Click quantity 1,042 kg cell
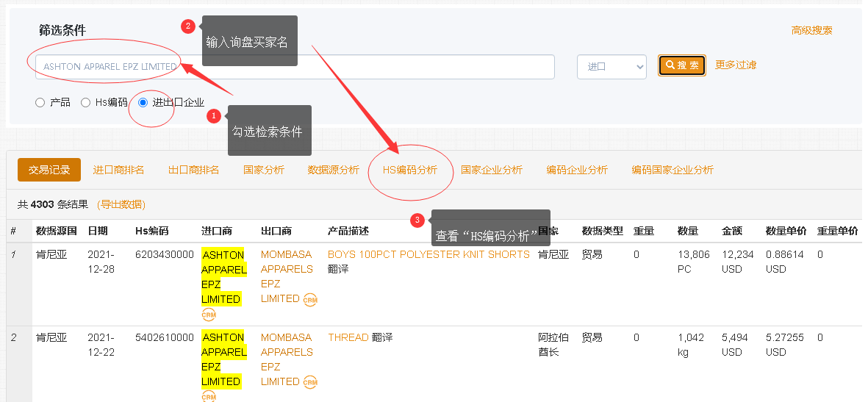This screenshot has height=402, width=868. (691, 345)
